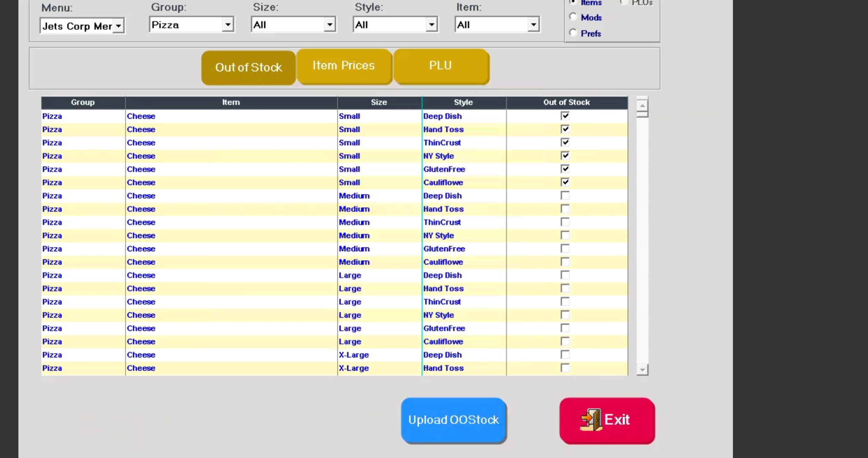Toggle Out of Stock for Small Deep Dish
Viewport: 868px width, 458px height.
[x=565, y=116]
